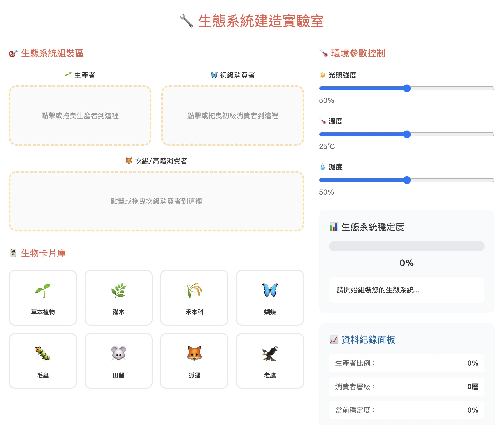The image size is (504, 425).
Task: Click the 次級/高階消費者 drop zone
Action: pos(156,201)
